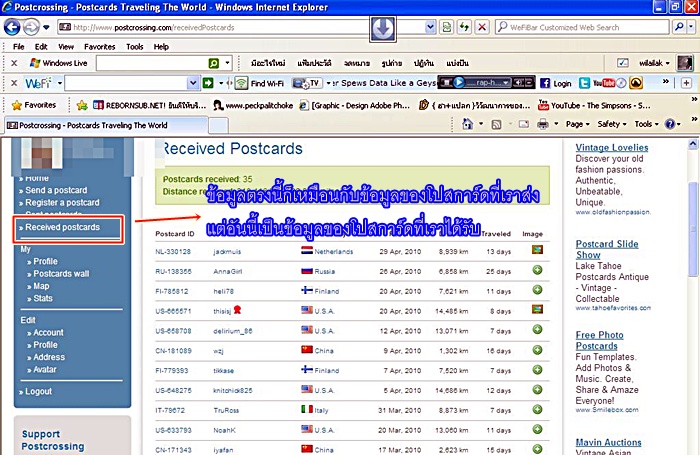Click the Twitter toolbar icon
The image size is (700, 455).
[x=584, y=83]
